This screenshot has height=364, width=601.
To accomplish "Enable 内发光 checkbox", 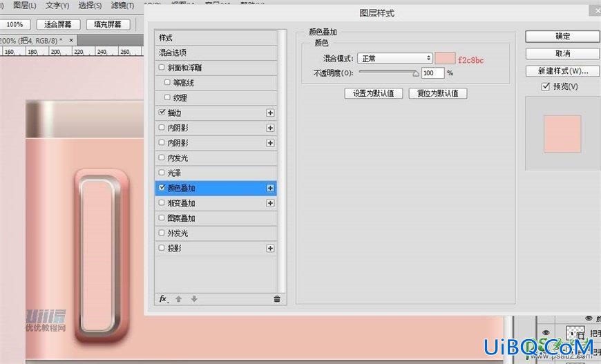I will (162, 157).
